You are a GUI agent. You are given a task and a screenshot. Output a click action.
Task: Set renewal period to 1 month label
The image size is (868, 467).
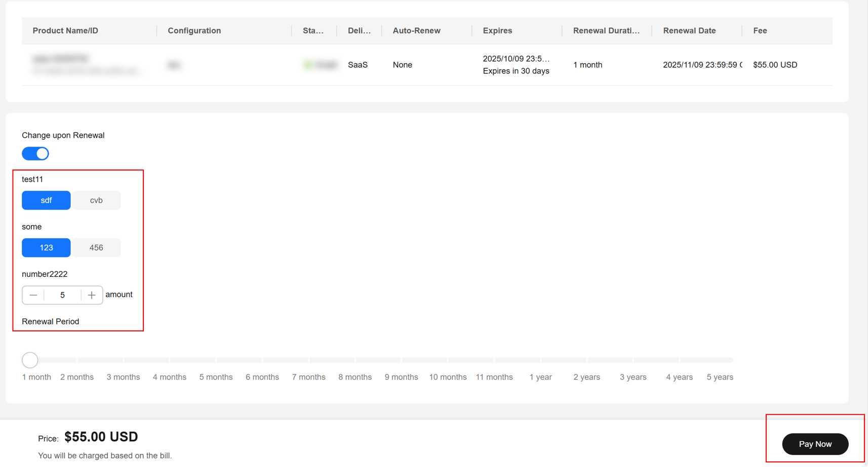coord(36,377)
